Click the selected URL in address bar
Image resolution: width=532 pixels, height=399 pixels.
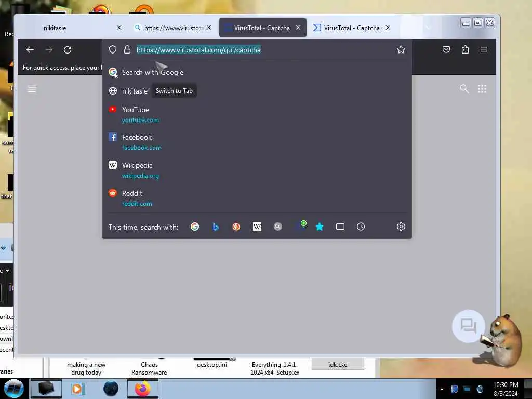(198, 50)
